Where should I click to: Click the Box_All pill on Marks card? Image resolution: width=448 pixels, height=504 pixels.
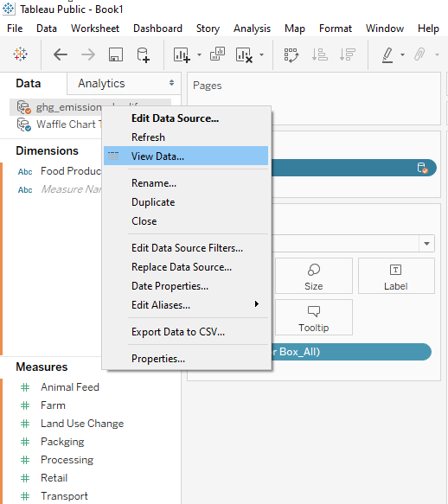click(x=351, y=352)
